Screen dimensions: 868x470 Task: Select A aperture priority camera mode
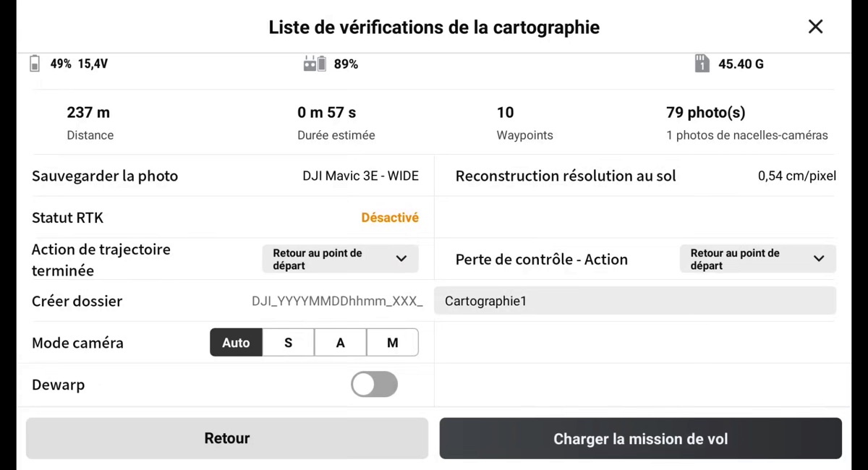tap(340, 343)
